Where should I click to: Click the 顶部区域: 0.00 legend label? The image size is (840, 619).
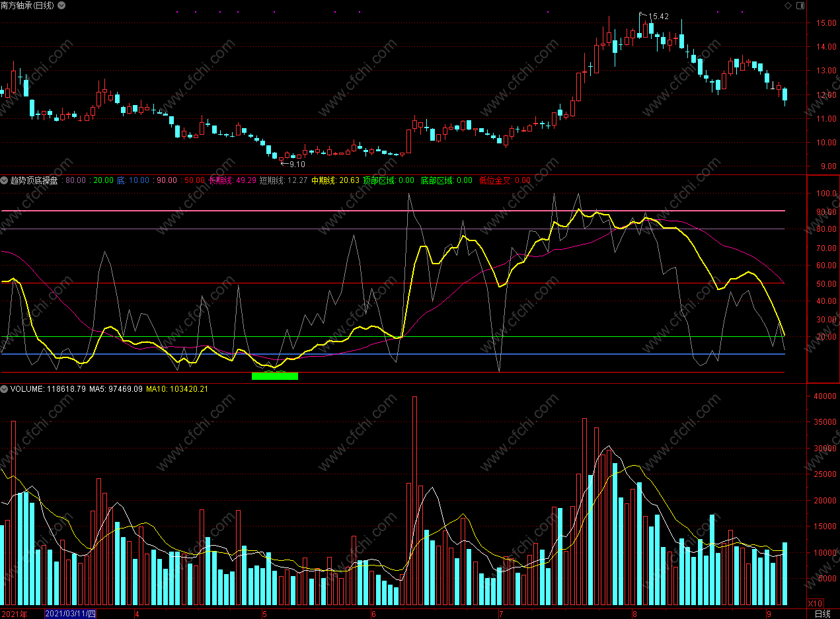(x=389, y=180)
